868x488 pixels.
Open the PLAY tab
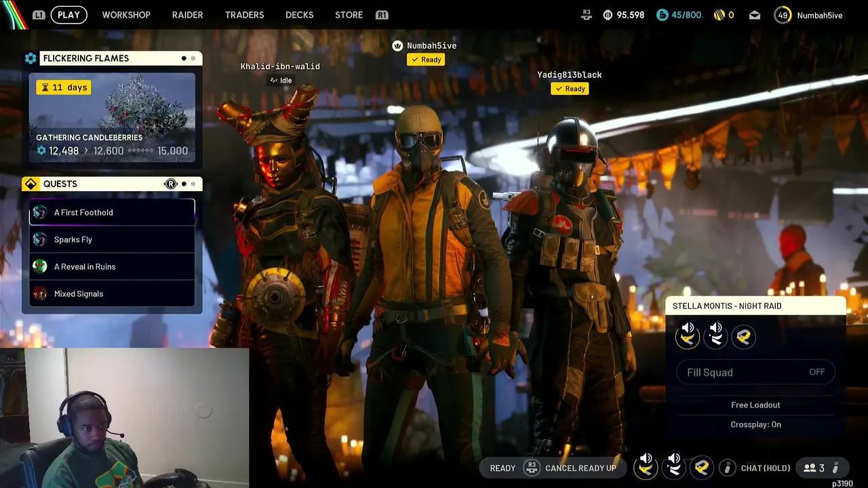coord(68,15)
